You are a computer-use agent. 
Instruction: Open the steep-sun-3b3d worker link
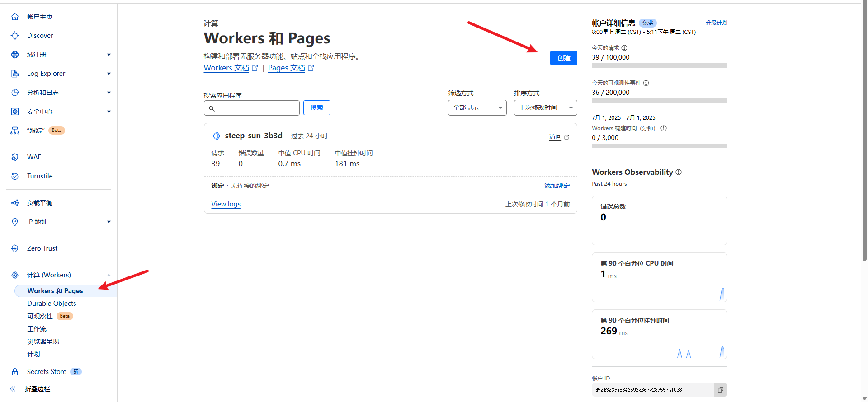point(253,136)
